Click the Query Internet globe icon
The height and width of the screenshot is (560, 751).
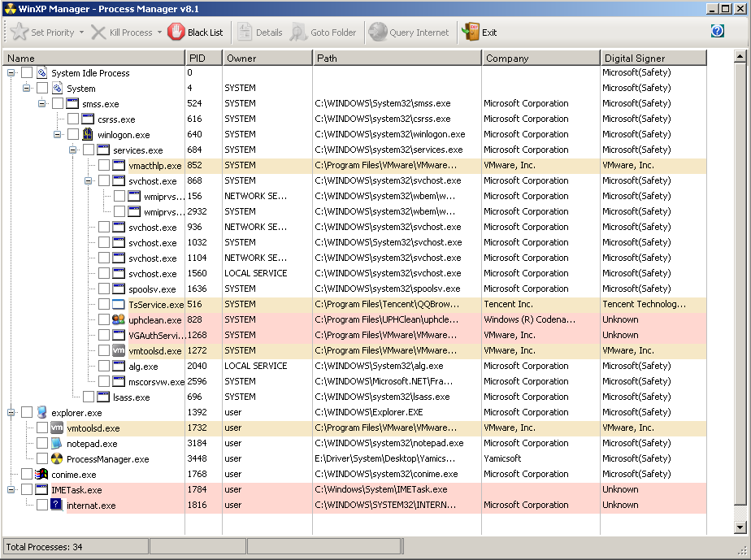click(377, 33)
